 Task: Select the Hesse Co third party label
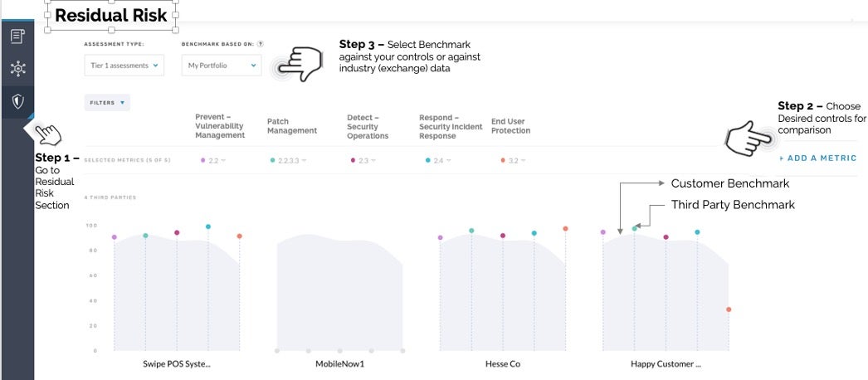pos(503,364)
